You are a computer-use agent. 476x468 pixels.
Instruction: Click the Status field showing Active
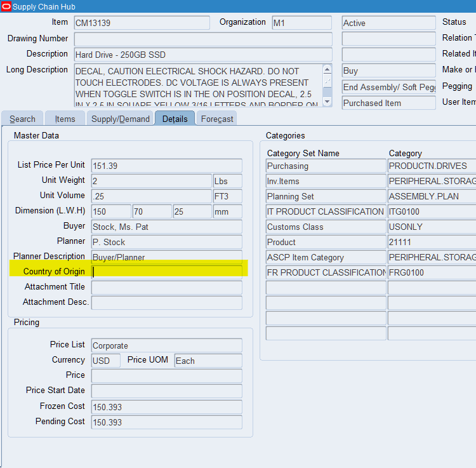[x=388, y=23]
